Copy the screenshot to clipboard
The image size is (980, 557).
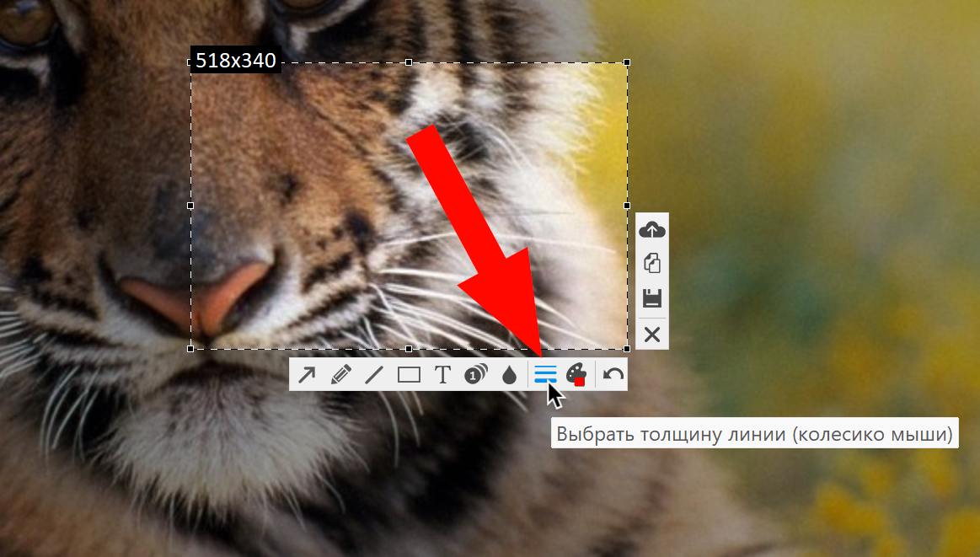point(652,263)
